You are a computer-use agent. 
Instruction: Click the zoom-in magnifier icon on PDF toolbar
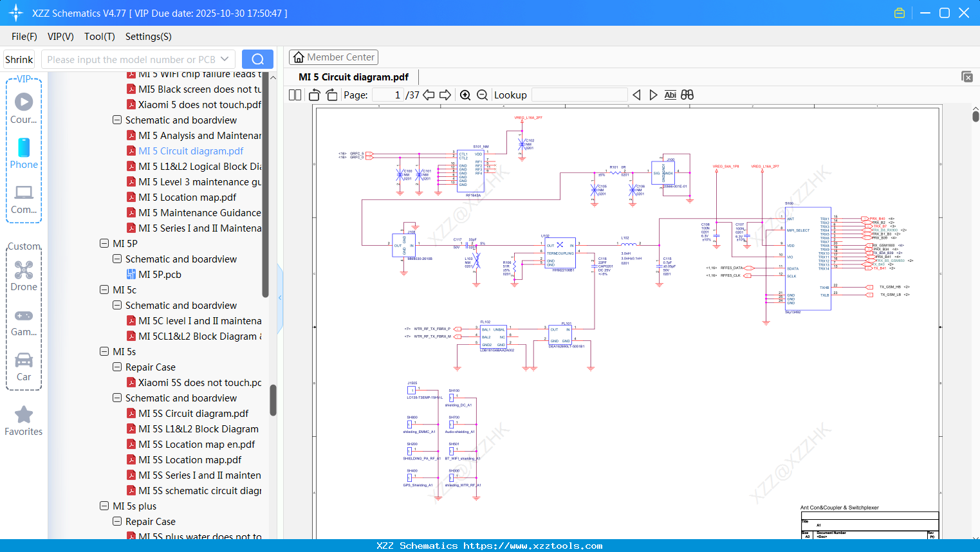[x=465, y=95]
